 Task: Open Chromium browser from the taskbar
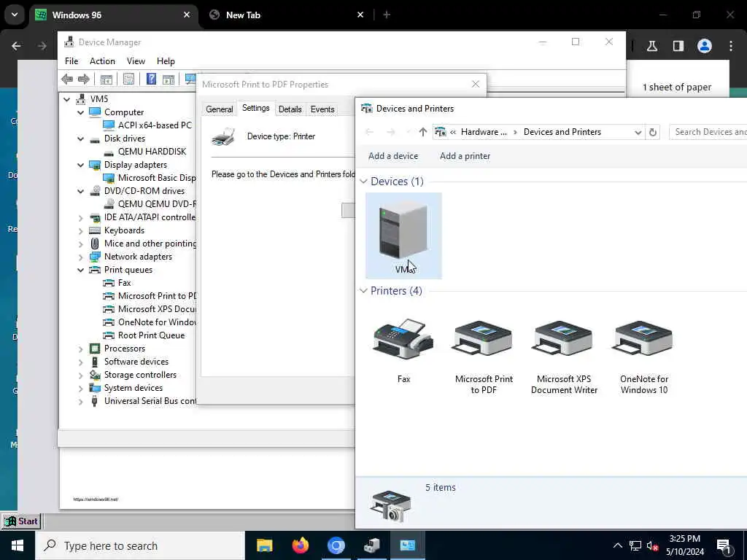pyautogui.click(x=336, y=545)
